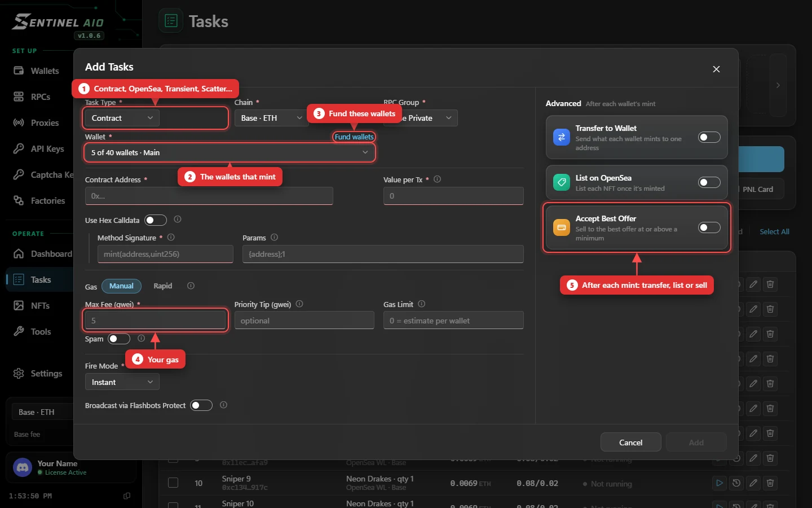Select Manual gas mode
Image resolution: width=812 pixels, height=508 pixels.
pos(121,286)
